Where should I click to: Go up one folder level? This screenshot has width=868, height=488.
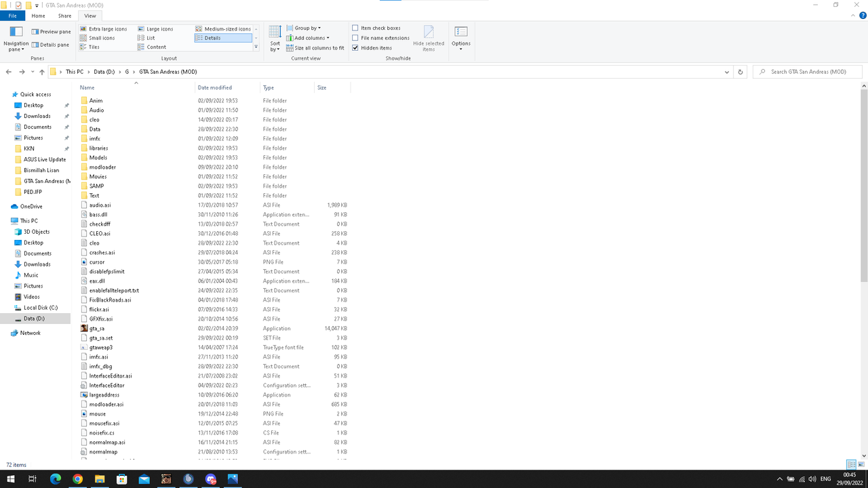pyautogui.click(x=42, y=72)
